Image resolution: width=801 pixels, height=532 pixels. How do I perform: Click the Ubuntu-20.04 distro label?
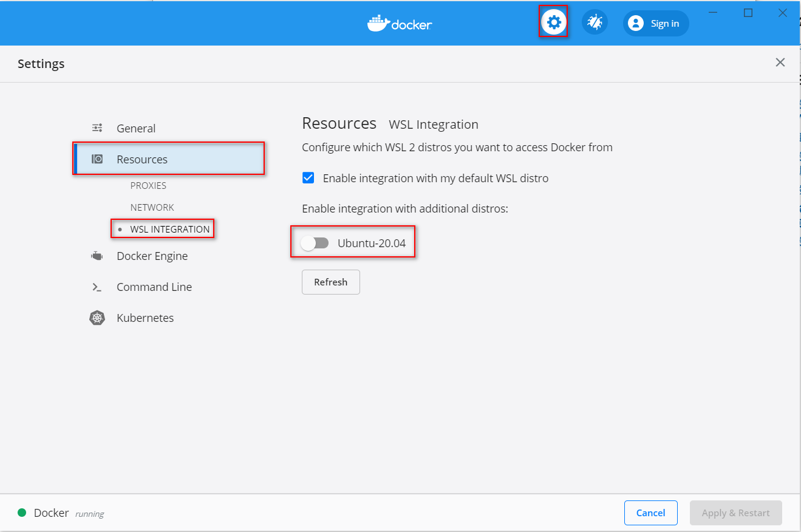point(372,244)
